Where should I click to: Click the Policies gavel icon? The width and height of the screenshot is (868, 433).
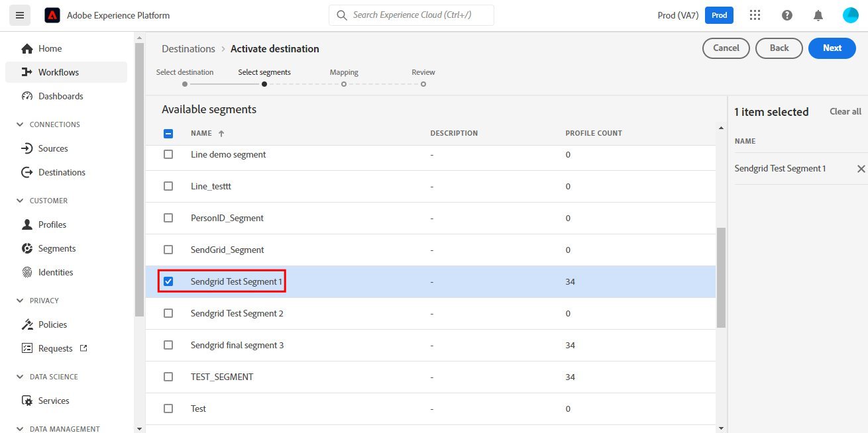pyautogui.click(x=27, y=324)
